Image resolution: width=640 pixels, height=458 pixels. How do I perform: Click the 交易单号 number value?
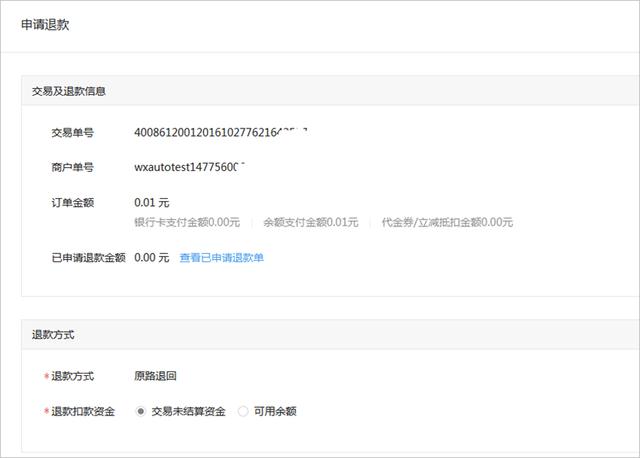point(220,132)
